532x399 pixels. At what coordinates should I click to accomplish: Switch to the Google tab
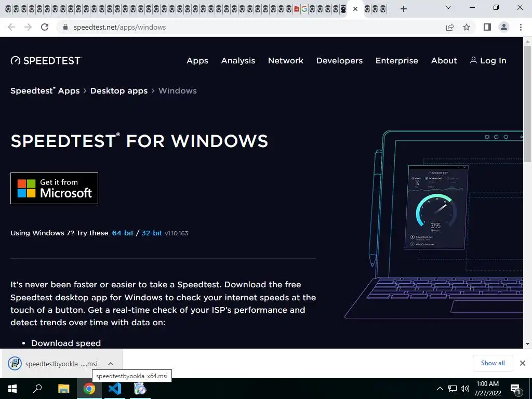(304, 9)
